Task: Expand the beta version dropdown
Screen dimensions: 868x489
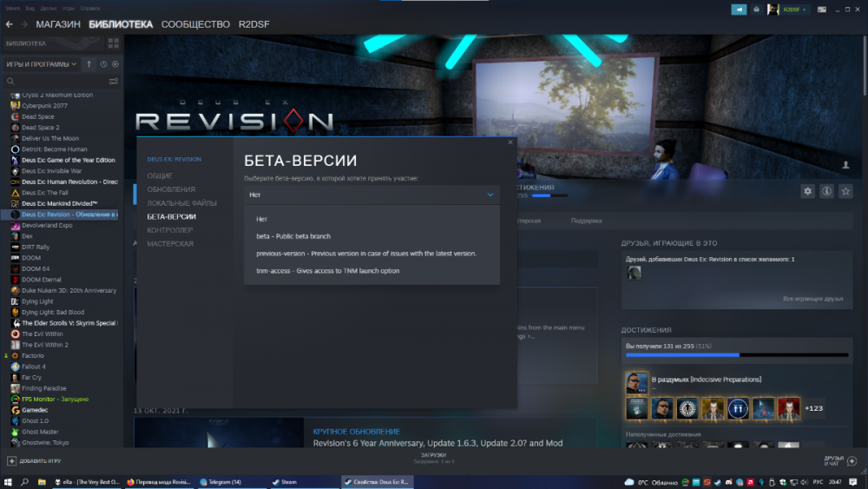Action: pos(372,195)
